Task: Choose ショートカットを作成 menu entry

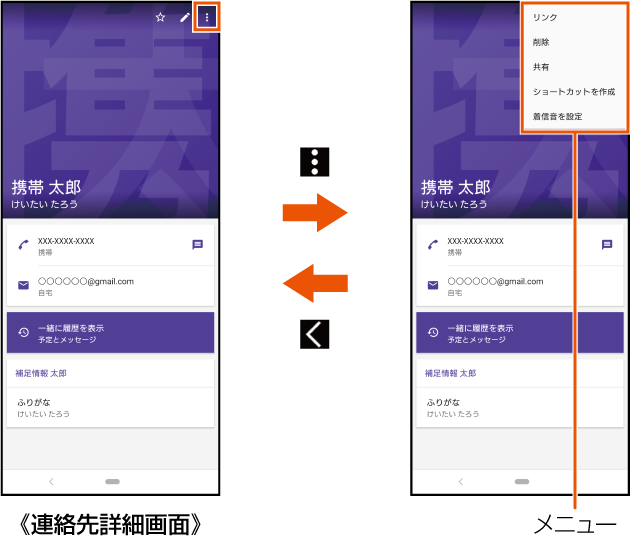Action: click(573, 92)
